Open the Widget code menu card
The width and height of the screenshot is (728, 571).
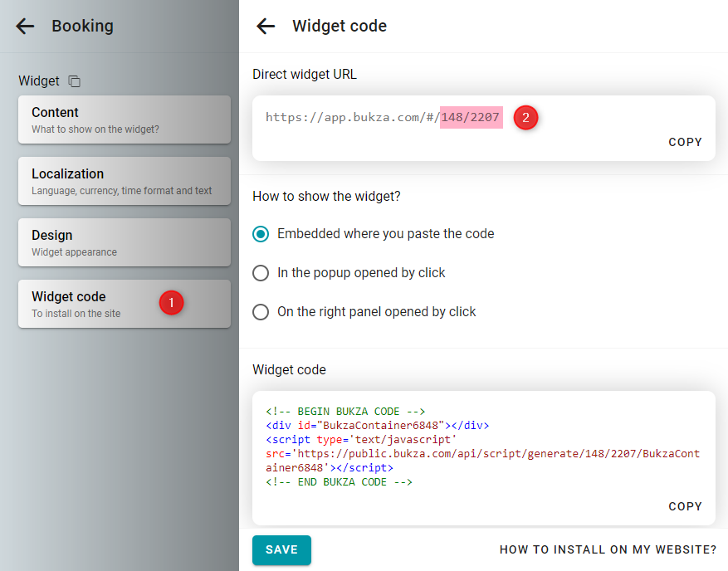(x=91, y=304)
